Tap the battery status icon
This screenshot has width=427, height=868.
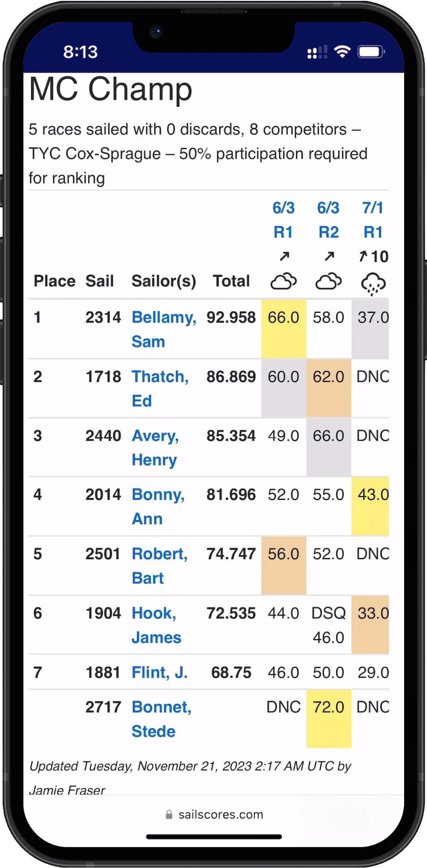371,52
